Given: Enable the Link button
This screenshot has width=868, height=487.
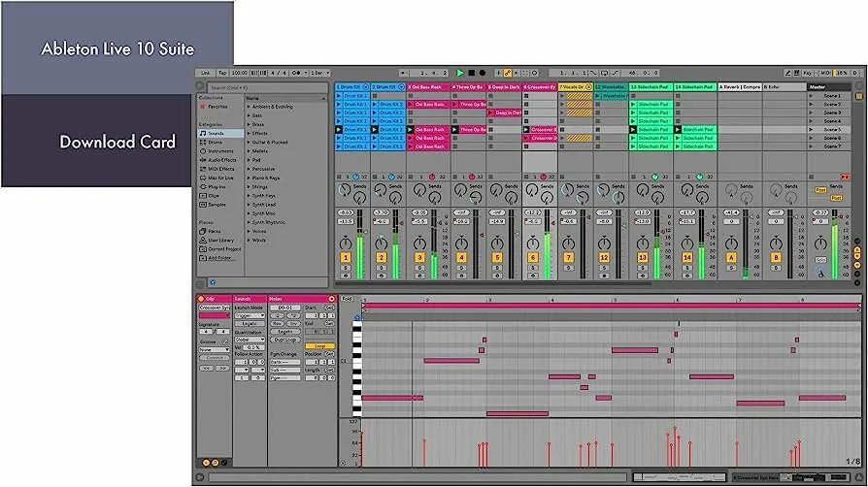Looking at the screenshot, I should click(206, 73).
